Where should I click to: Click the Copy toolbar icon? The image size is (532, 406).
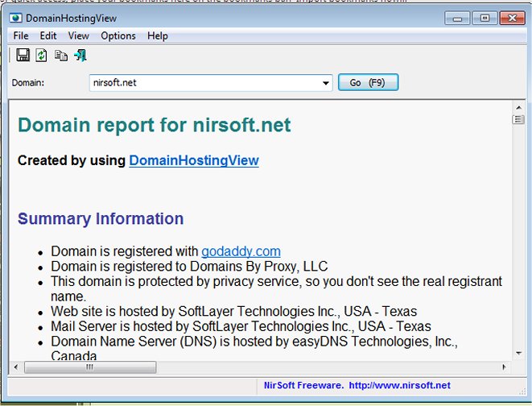click(x=61, y=56)
